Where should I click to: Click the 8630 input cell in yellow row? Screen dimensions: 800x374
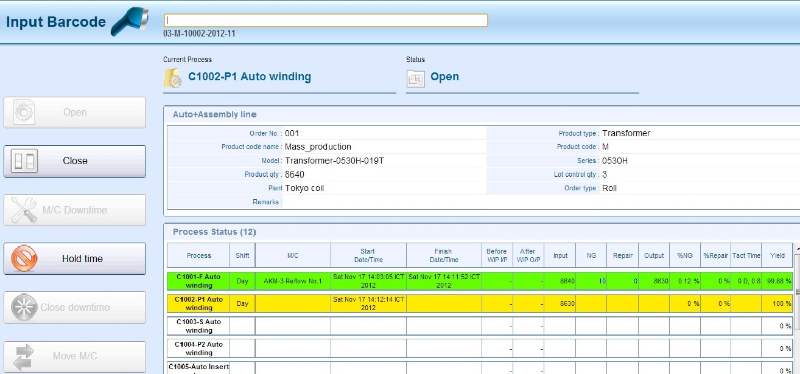point(560,304)
